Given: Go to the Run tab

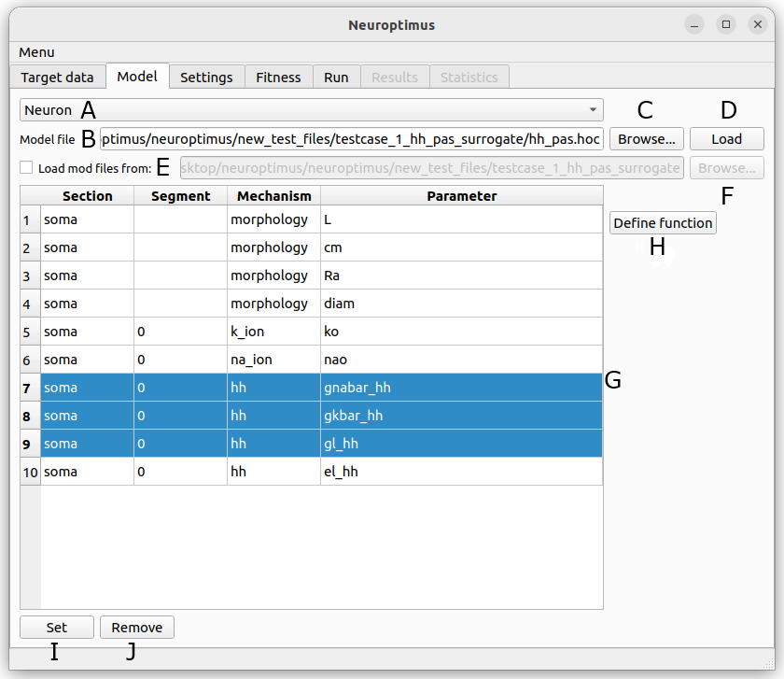Looking at the screenshot, I should (x=336, y=78).
